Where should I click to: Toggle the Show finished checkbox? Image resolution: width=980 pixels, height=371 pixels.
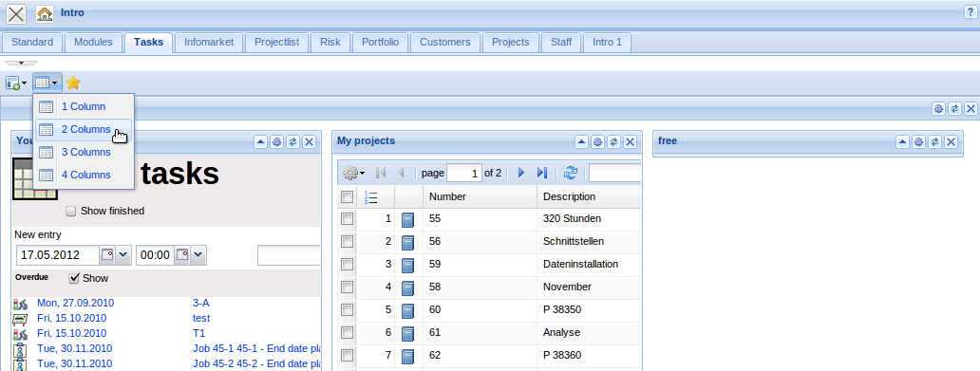tap(71, 211)
